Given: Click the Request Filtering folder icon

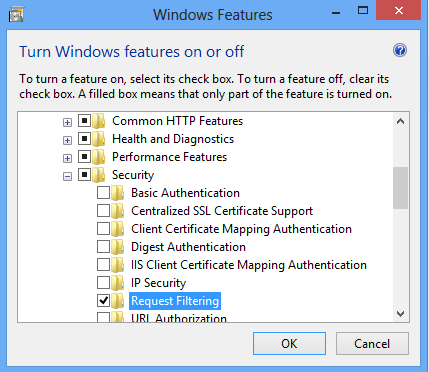Looking at the screenshot, I should tap(118, 301).
